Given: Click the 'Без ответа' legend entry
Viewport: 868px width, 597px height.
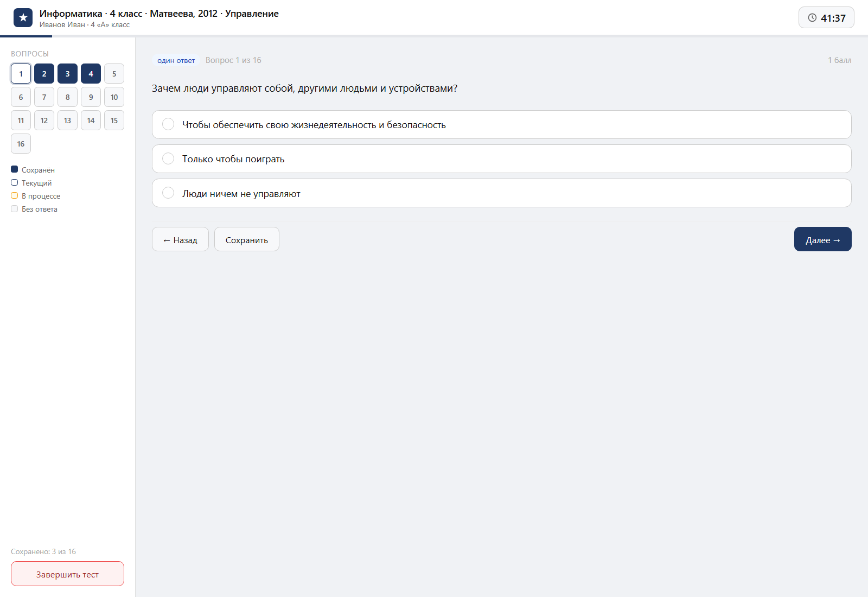Looking at the screenshot, I should pos(34,209).
